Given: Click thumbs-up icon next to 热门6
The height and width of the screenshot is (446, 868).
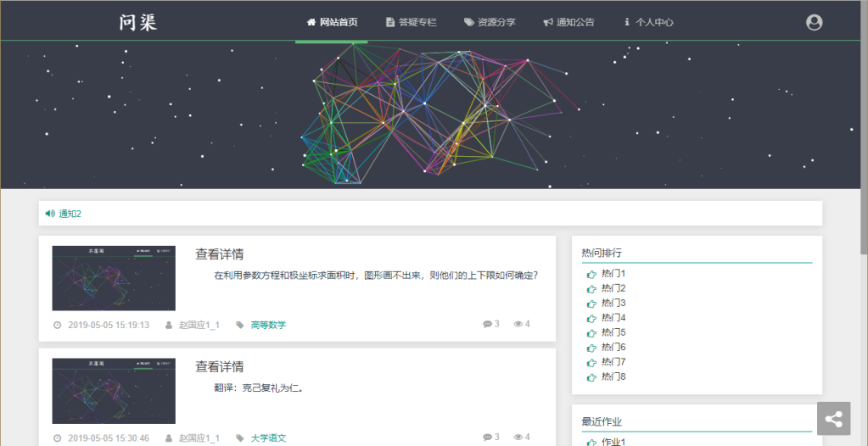Looking at the screenshot, I should (x=591, y=348).
